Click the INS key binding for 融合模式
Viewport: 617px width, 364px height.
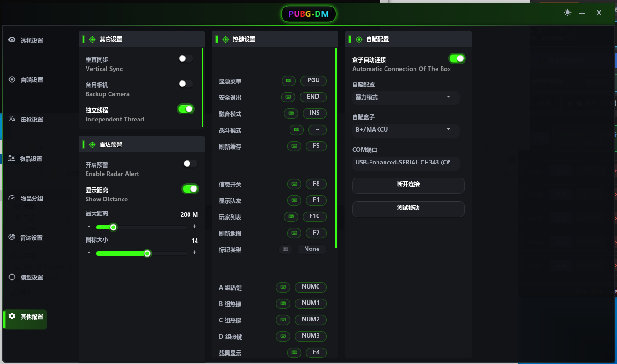pyautogui.click(x=315, y=113)
